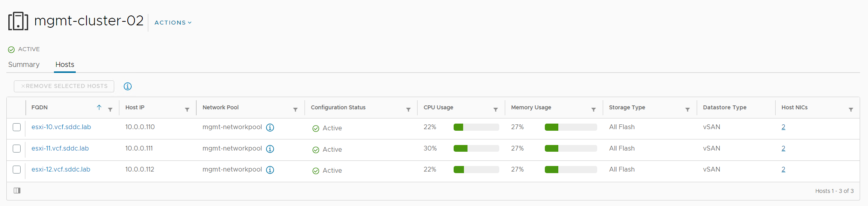Open the esxi-11.vcf.sddc.lab host link
868x206 pixels.
pos(60,149)
